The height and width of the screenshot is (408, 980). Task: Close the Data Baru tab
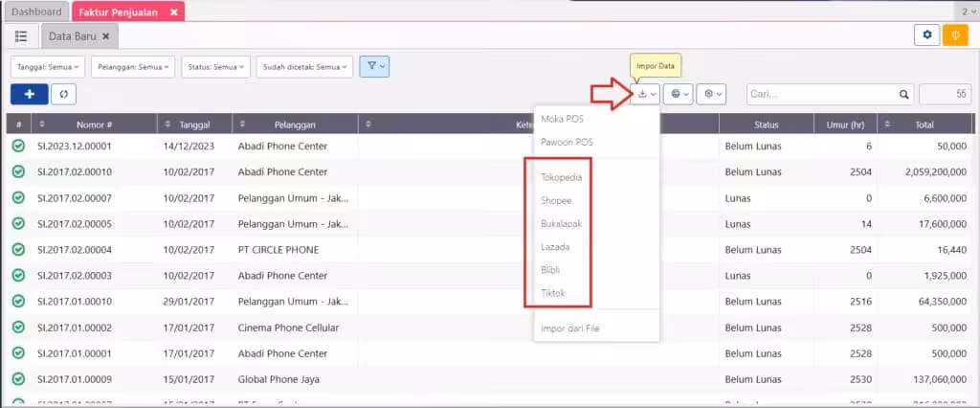pyautogui.click(x=105, y=36)
